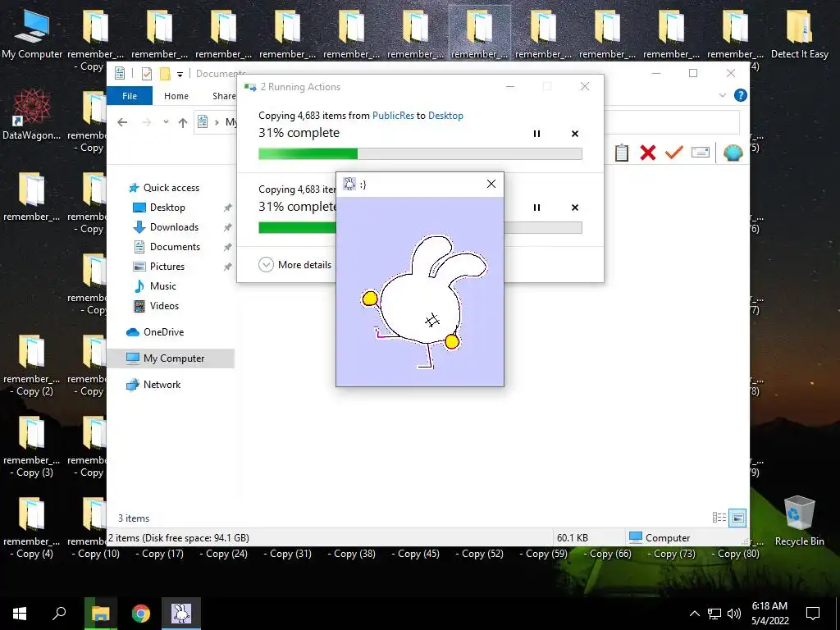Viewport: 840px width, 630px height.
Task: Click the rabbit window title bar icon
Action: click(x=349, y=185)
